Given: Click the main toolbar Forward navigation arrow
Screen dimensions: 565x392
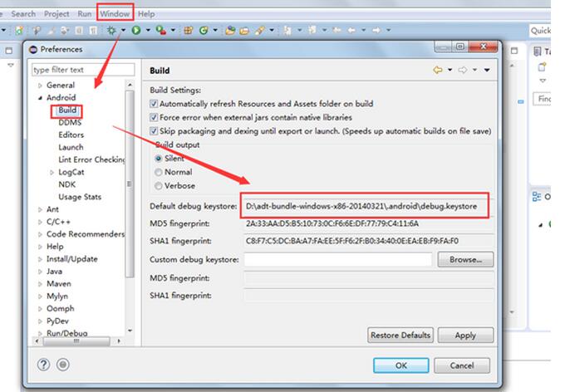Looking at the screenshot, I should click(x=376, y=30).
